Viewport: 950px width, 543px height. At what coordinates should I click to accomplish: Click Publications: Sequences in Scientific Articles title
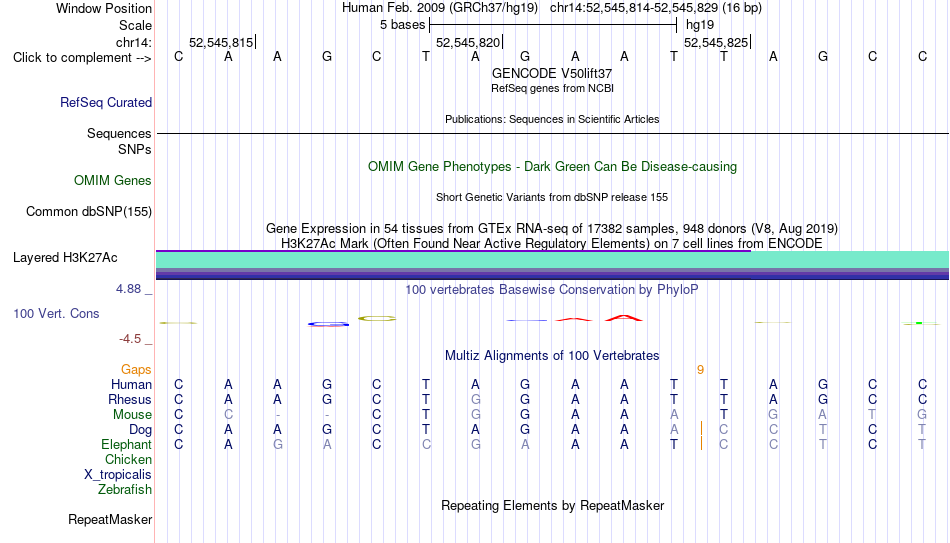[x=552, y=119]
